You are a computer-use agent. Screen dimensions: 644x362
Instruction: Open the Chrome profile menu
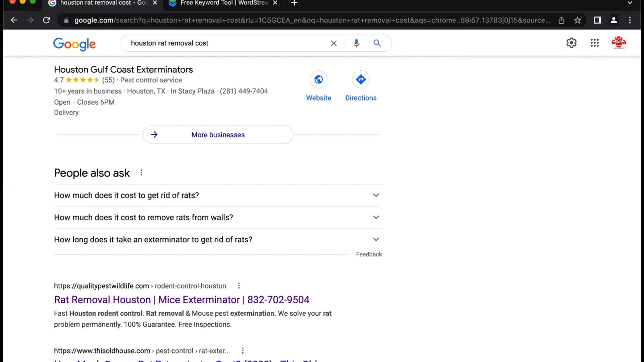coord(614,20)
